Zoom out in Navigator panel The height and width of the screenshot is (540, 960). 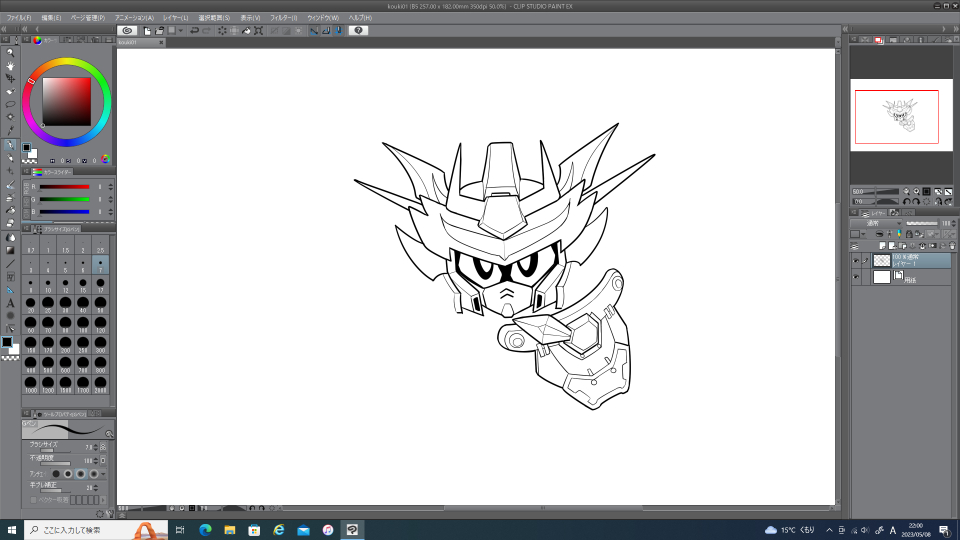click(906, 192)
